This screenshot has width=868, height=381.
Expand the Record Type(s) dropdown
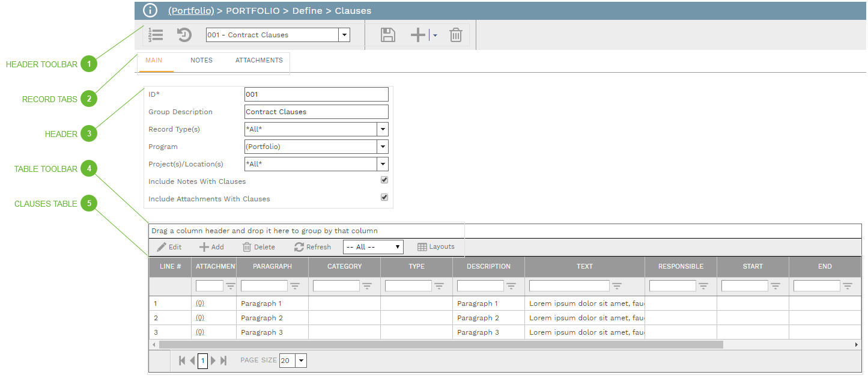pos(382,129)
